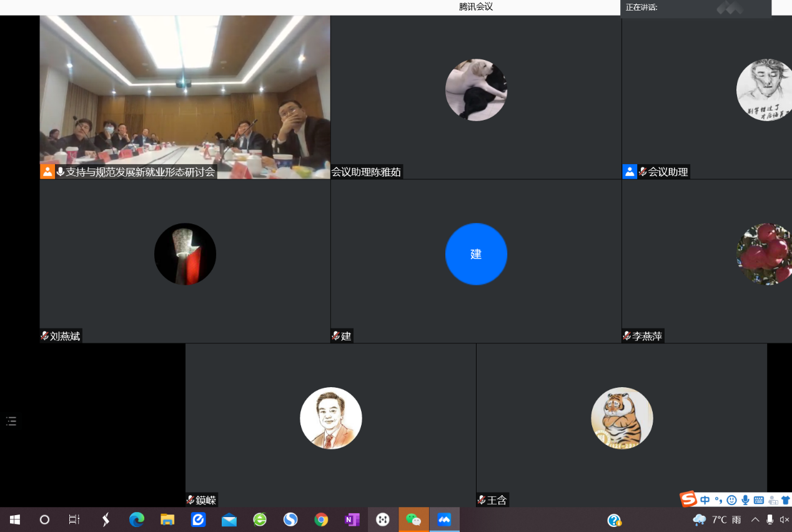Click the blue user badge beside 会议助理
Screen dimensions: 792x532
coord(630,172)
